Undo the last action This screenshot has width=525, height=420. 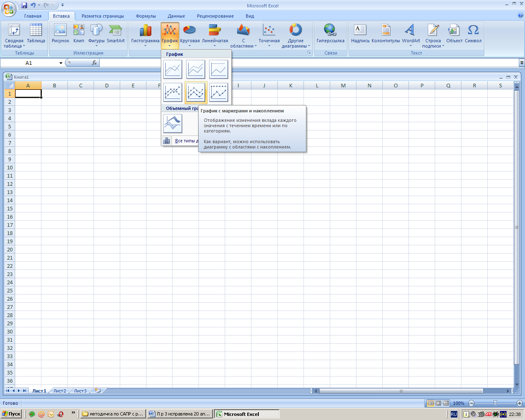point(33,5)
